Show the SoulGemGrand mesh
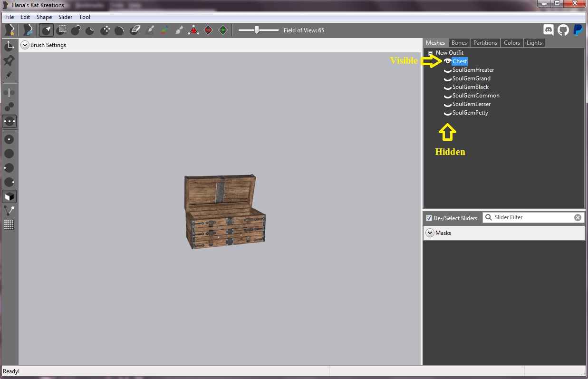 click(x=447, y=79)
